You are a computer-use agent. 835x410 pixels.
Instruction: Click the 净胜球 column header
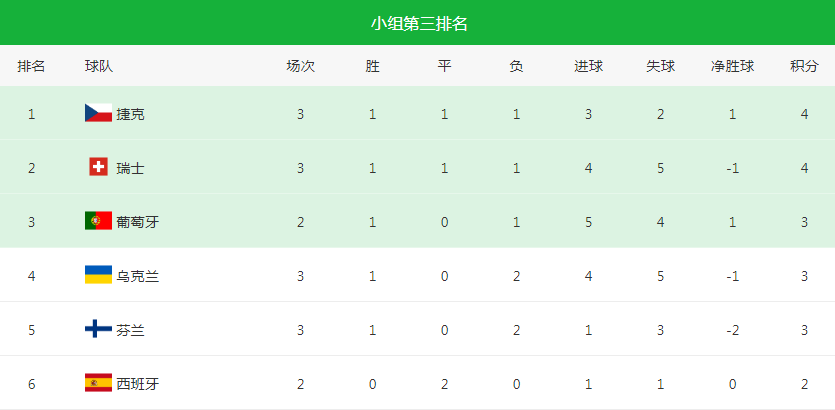tap(732, 66)
